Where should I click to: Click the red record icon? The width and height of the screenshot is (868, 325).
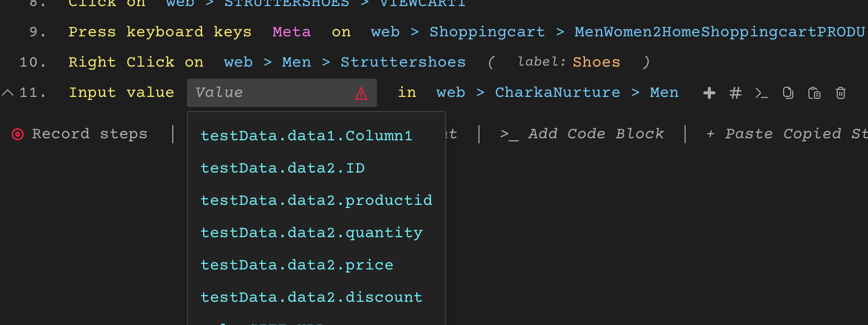18,134
